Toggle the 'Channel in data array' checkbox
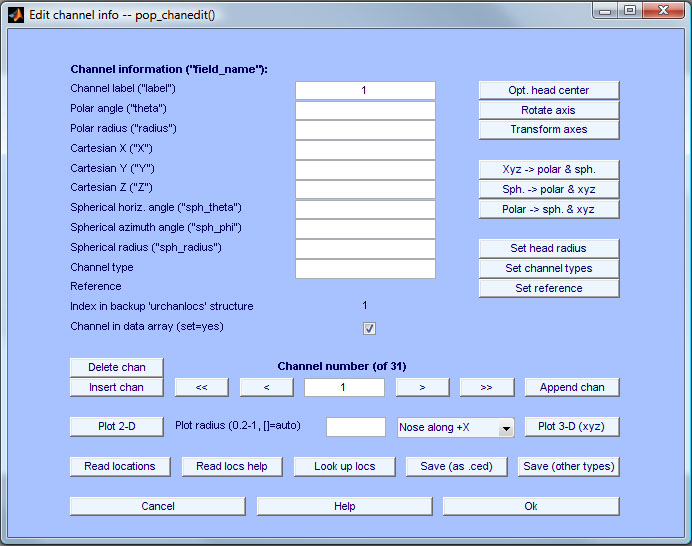 [369, 328]
